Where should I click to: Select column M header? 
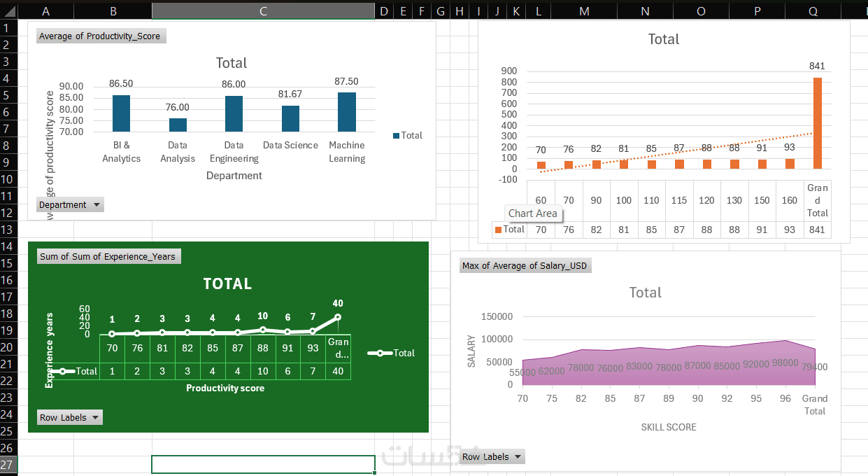point(585,11)
